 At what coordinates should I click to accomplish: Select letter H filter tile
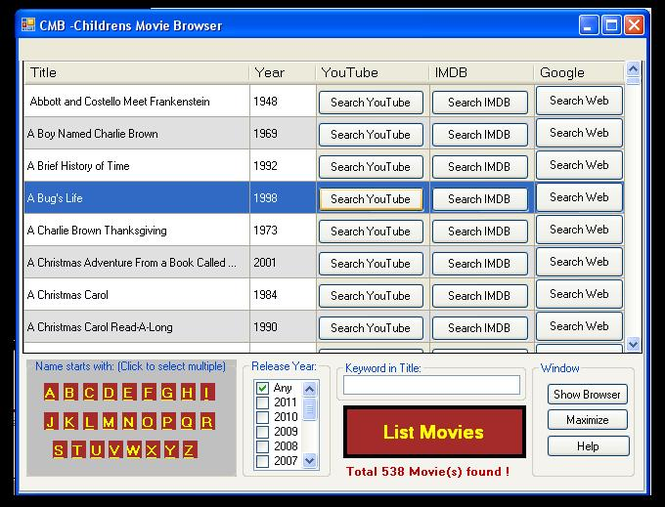click(x=187, y=392)
